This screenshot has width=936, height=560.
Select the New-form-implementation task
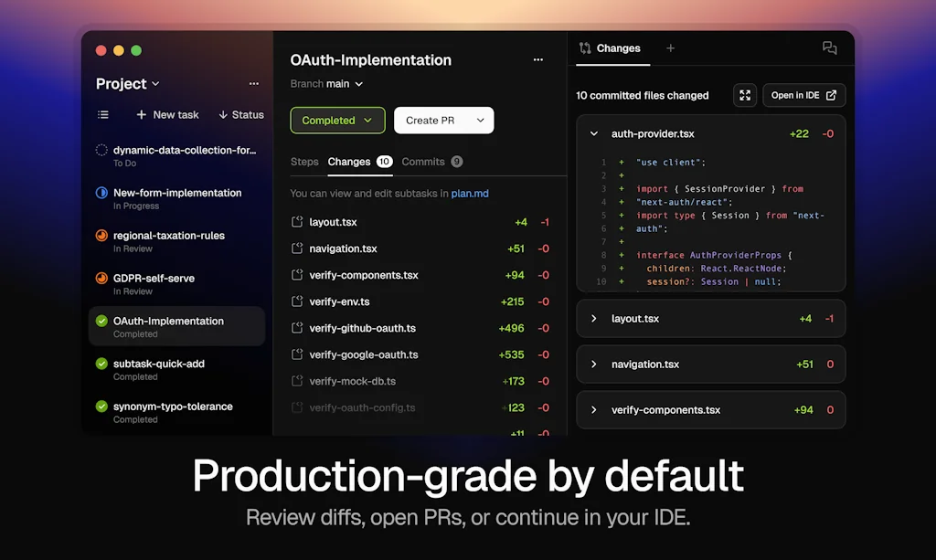pos(176,198)
